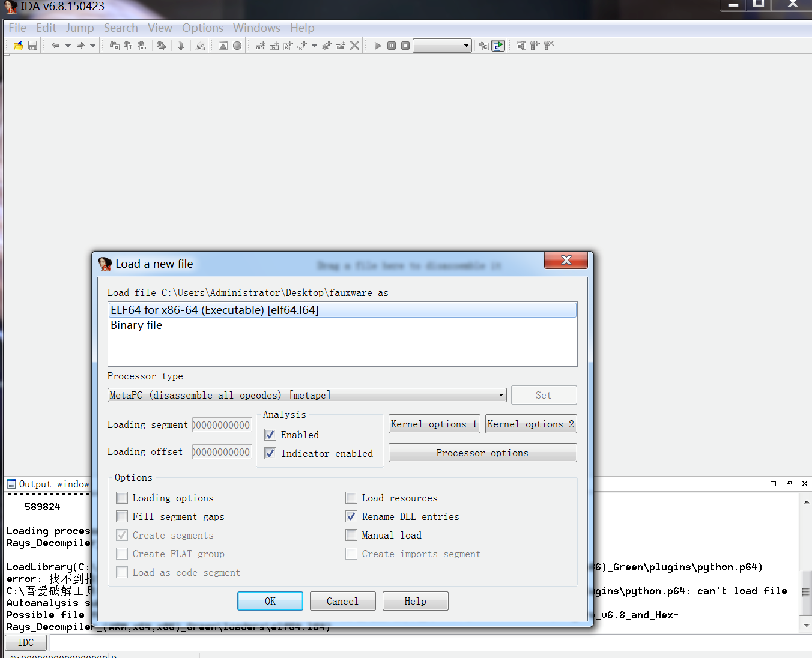Click the pause process icon
Screen dimensions: 812x658
pos(392,46)
